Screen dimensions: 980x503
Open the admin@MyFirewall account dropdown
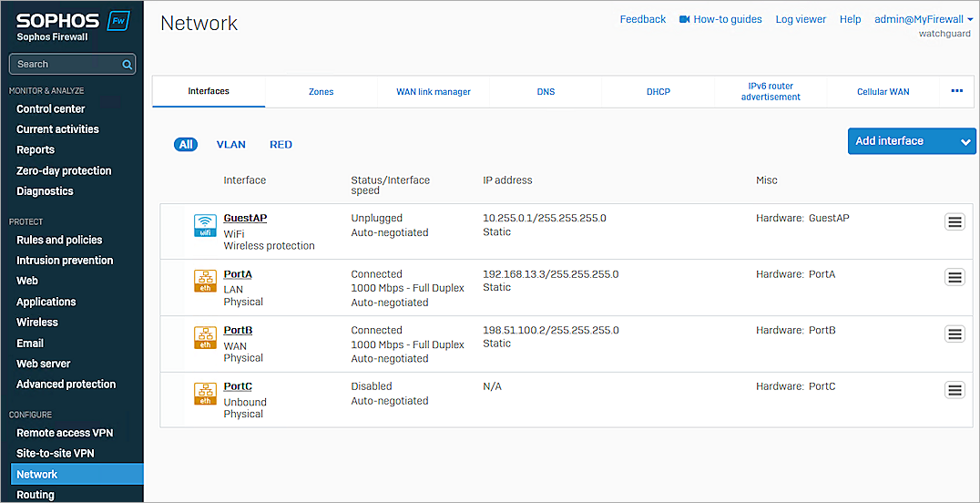coord(923,19)
